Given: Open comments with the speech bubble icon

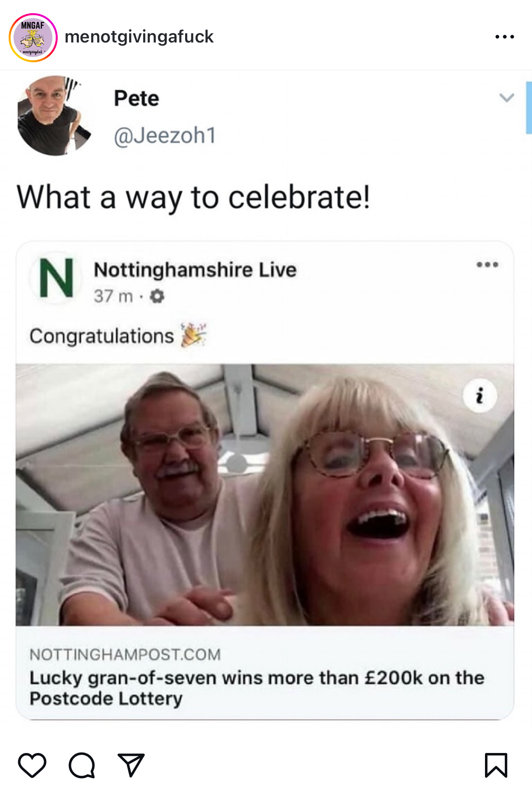Looking at the screenshot, I should pyautogui.click(x=82, y=765).
